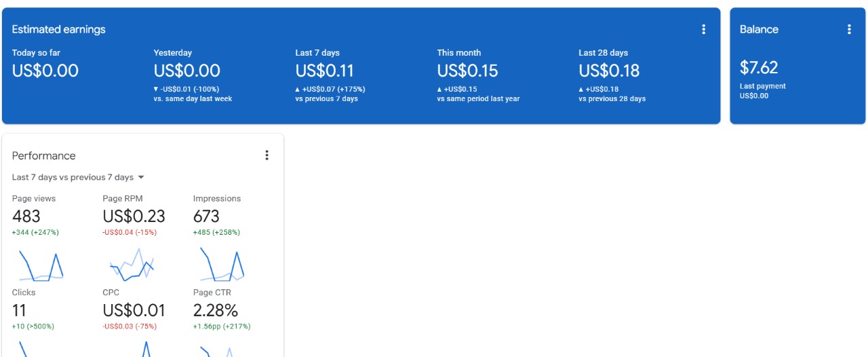Open the Estimated earnings three-dot menu
Screen dimensions: 868x357
(x=703, y=29)
